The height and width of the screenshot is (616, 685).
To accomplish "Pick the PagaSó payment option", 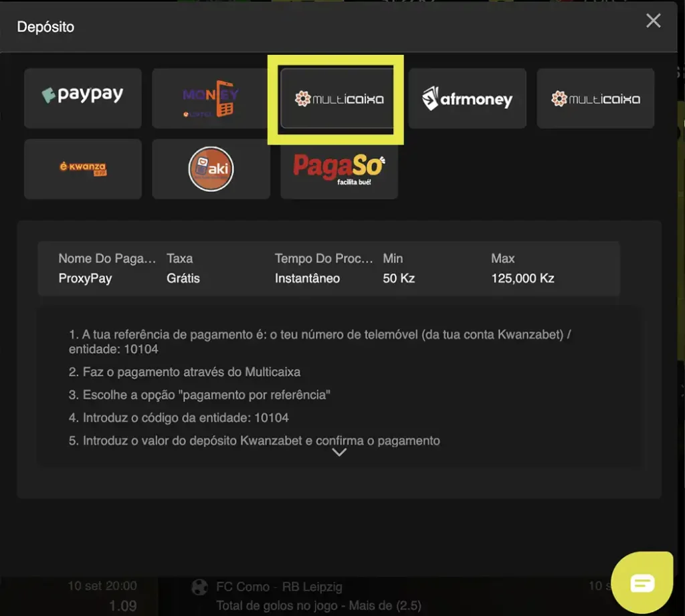I will [338, 169].
